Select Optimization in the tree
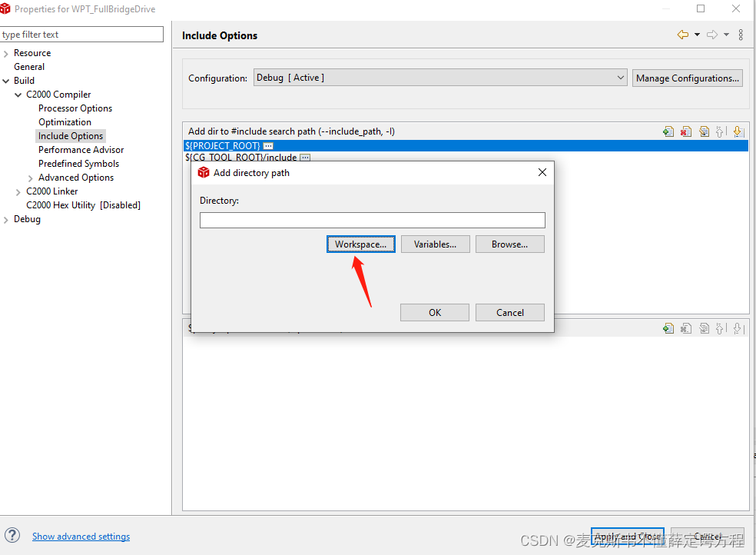Image resolution: width=756 pixels, height=555 pixels. (65, 122)
